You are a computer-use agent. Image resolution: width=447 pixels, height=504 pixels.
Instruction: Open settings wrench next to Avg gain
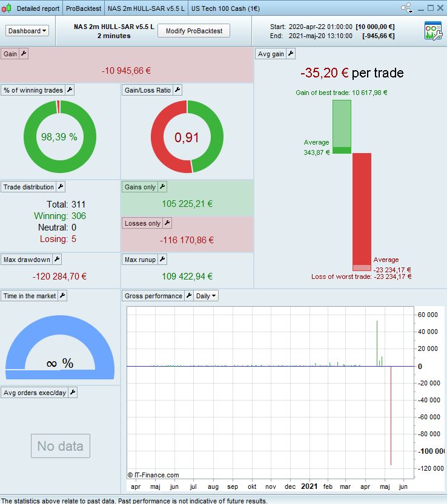point(291,54)
